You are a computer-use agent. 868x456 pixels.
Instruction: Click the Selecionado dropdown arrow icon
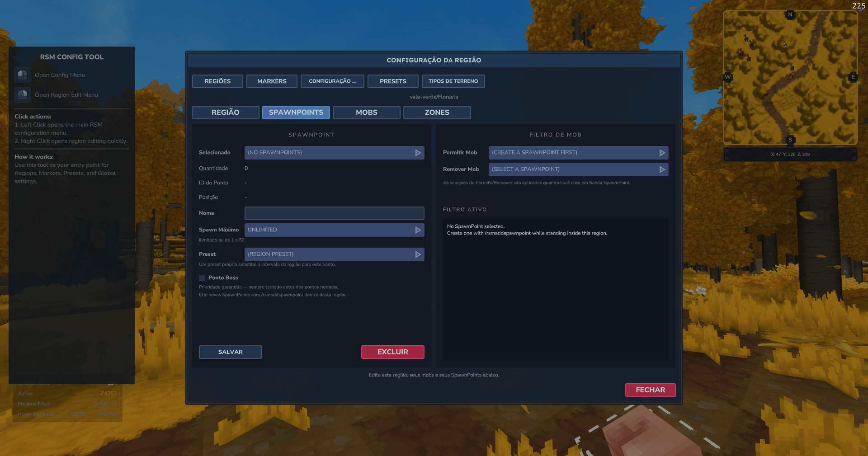point(418,153)
